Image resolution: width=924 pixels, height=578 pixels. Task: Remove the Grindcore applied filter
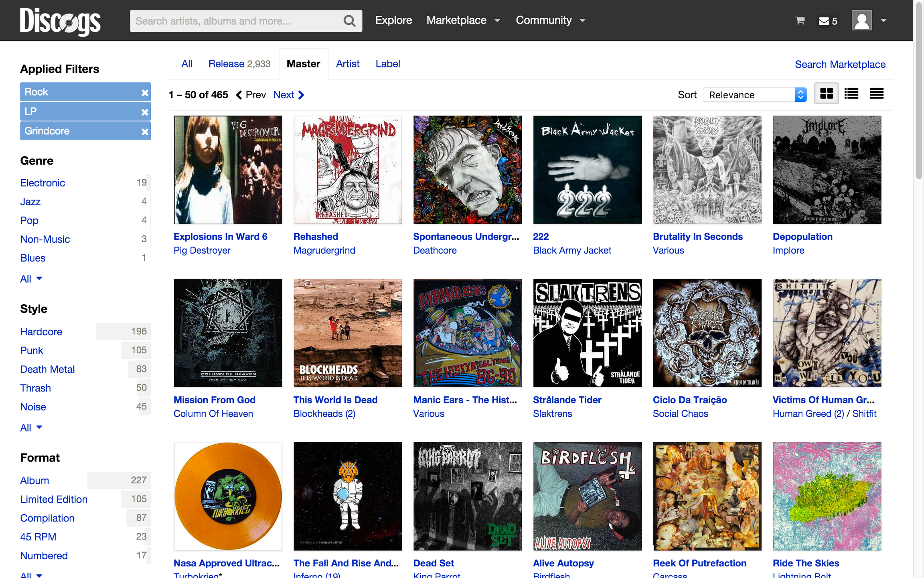(x=145, y=132)
